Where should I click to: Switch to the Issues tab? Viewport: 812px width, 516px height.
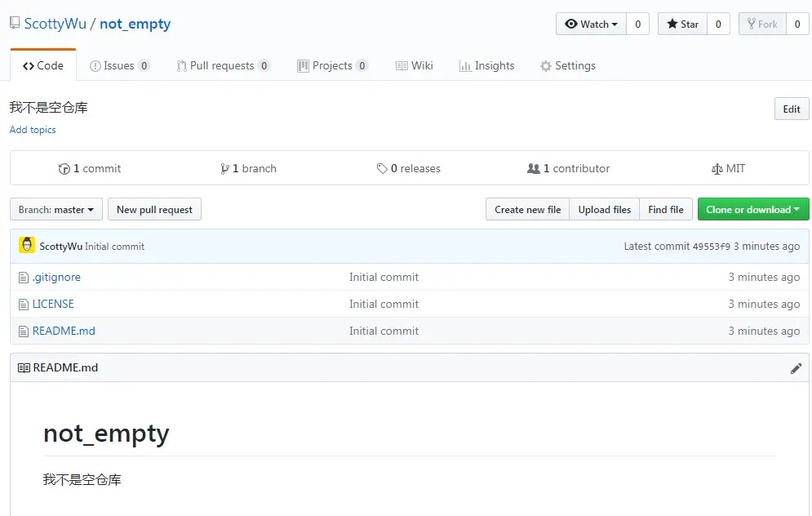(120, 66)
